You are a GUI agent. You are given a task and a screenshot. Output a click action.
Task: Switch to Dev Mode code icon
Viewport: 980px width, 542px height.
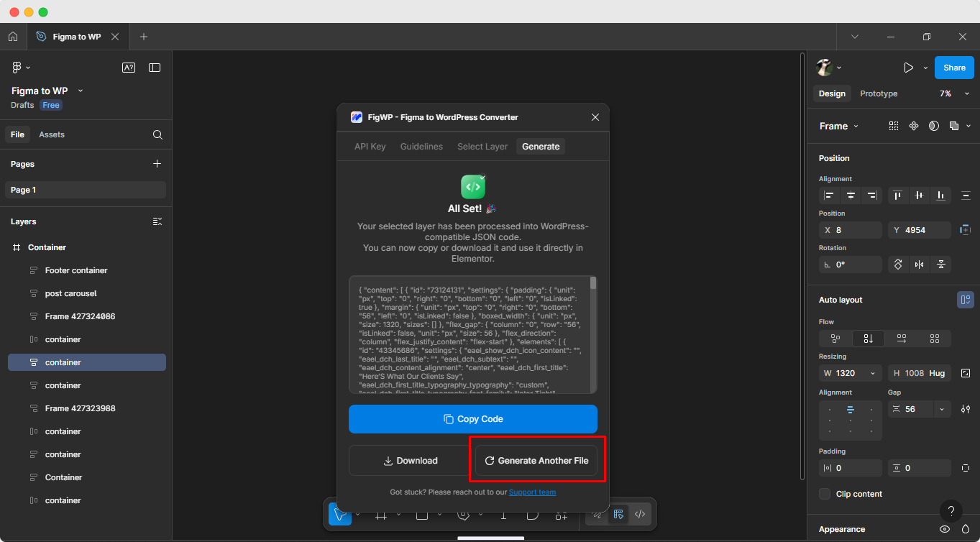[x=639, y=515]
